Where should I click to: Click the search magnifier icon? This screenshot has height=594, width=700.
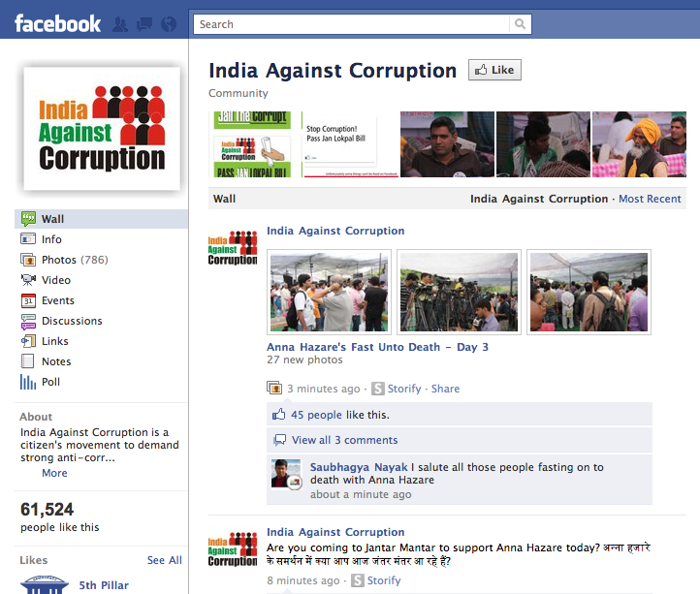pyautogui.click(x=520, y=24)
